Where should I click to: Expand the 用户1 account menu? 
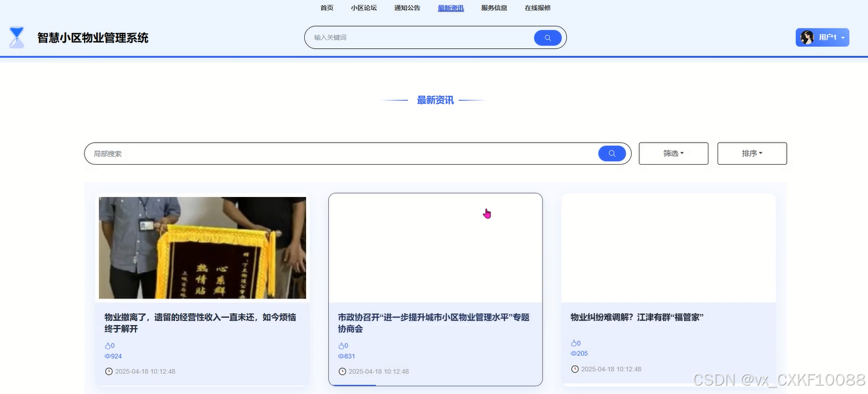tap(822, 37)
